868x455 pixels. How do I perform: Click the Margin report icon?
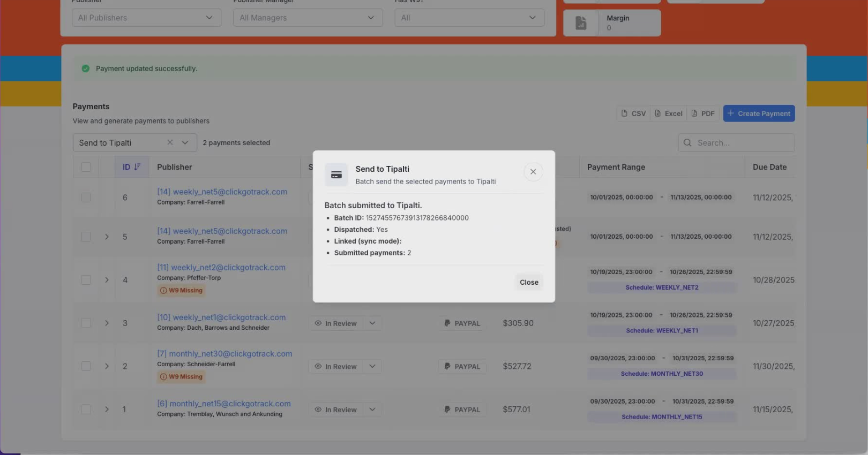click(581, 23)
